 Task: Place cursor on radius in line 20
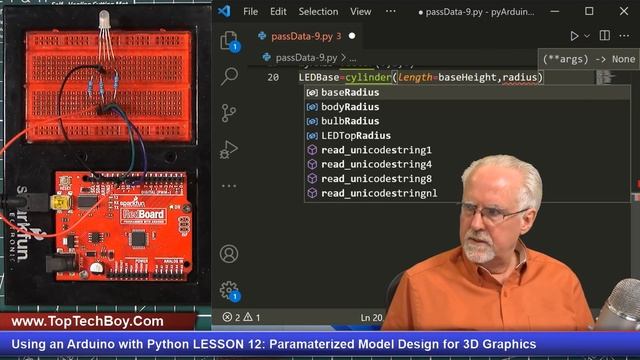(520, 77)
